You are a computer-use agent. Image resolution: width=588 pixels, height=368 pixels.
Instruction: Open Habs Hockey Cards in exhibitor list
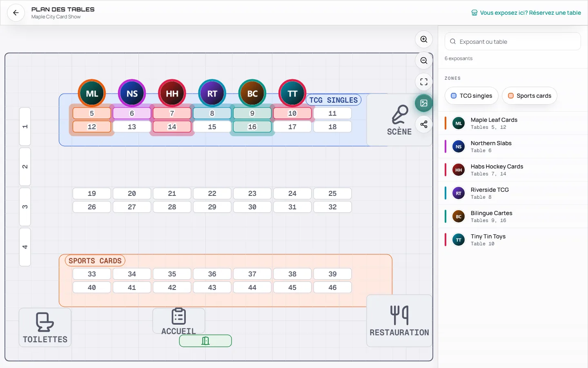point(513,170)
